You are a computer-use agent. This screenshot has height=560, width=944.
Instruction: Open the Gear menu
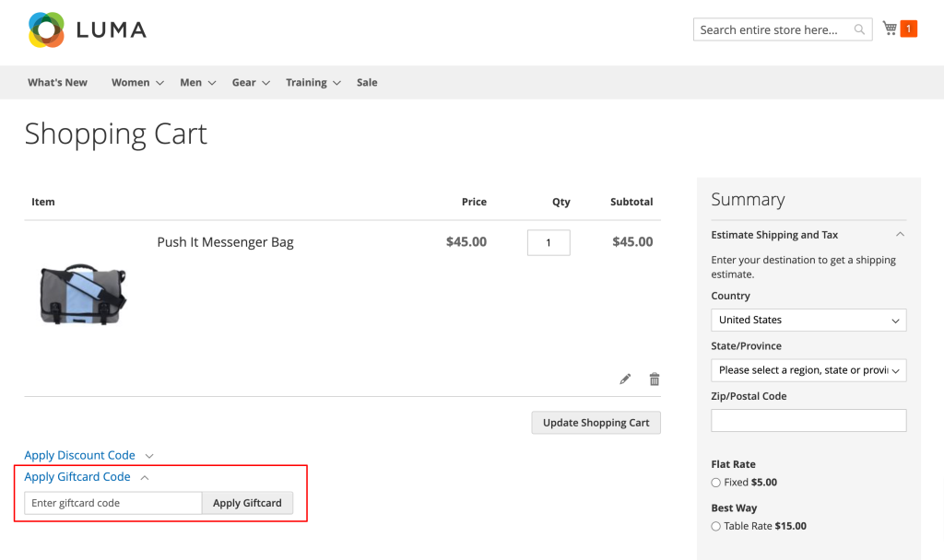[250, 83]
